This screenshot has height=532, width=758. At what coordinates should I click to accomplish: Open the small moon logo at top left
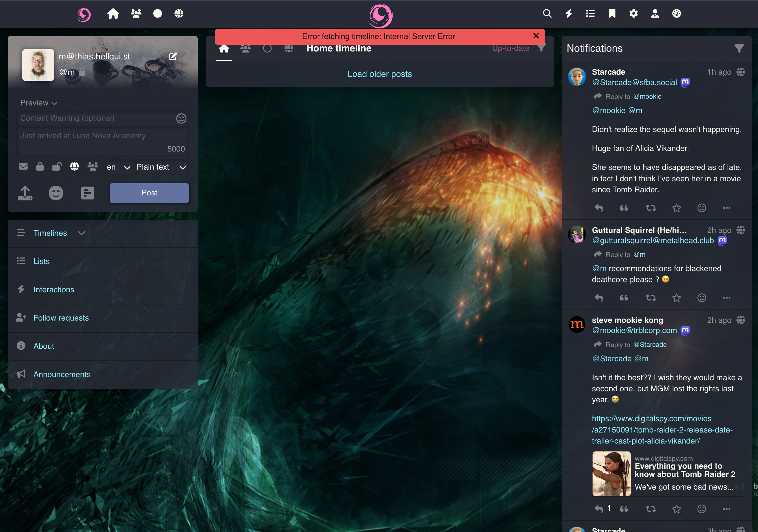[x=84, y=14]
